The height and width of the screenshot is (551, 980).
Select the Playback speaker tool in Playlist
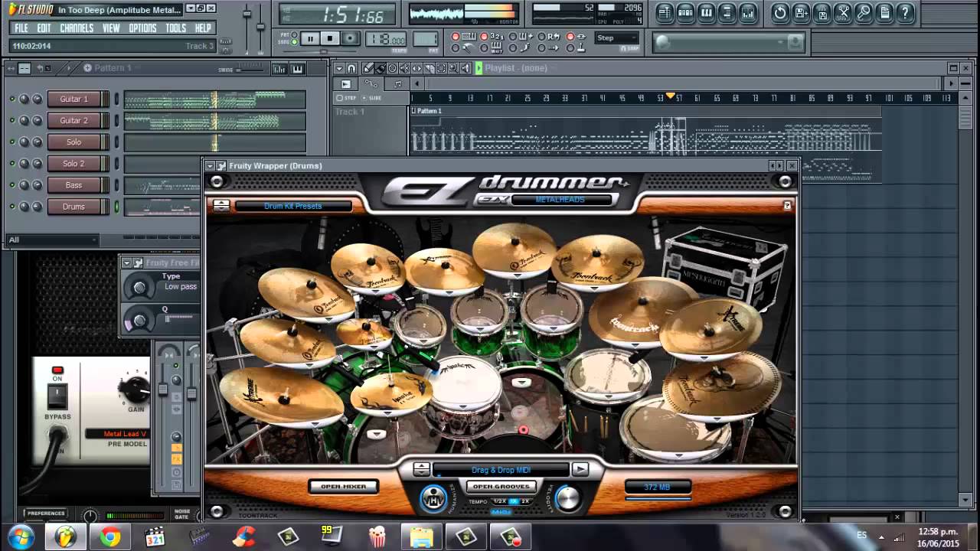coord(465,68)
